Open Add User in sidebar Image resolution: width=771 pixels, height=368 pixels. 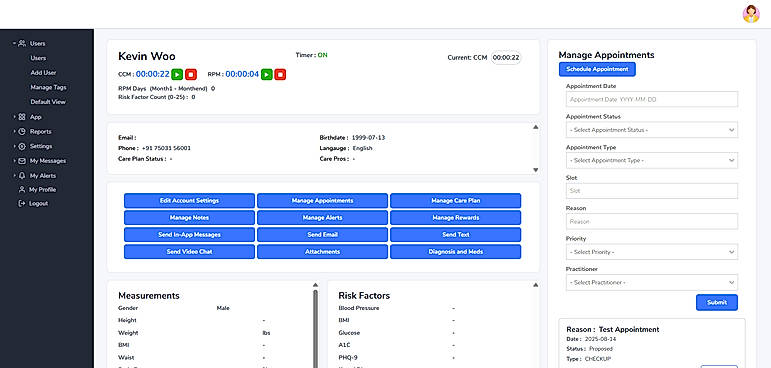tap(43, 72)
